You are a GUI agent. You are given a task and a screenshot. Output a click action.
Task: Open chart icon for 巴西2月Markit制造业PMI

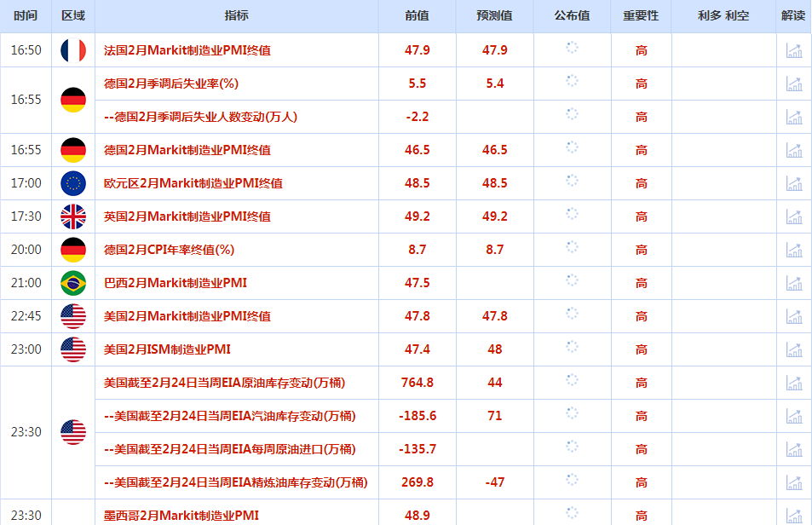pyautogui.click(x=794, y=283)
